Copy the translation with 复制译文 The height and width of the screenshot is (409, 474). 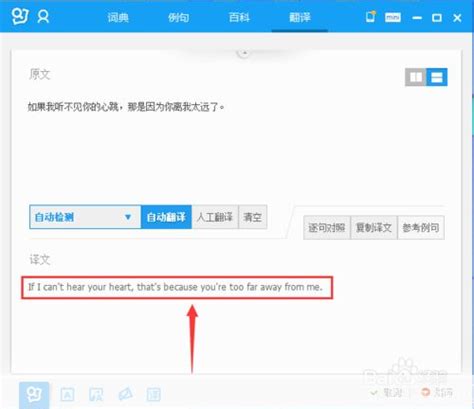(374, 228)
